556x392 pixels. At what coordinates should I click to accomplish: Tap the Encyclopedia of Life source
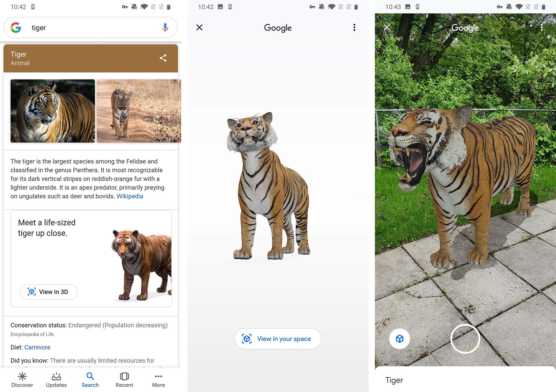pos(32,335)
